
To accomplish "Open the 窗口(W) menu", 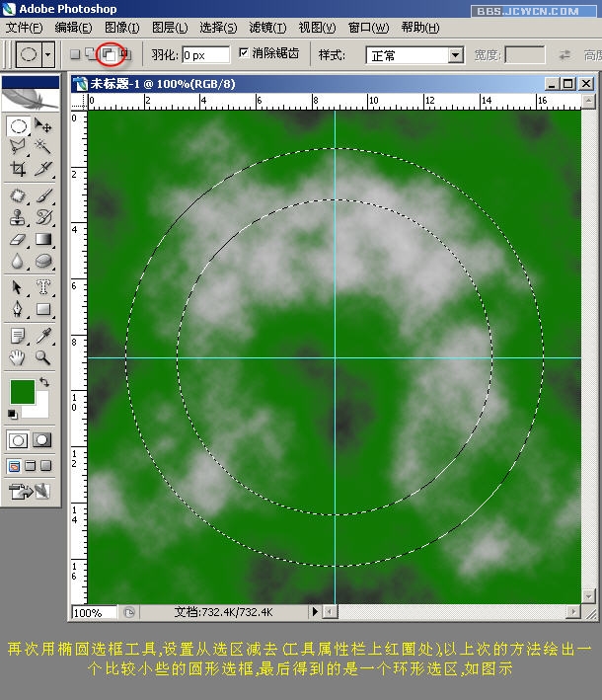I will click(368, 28).
